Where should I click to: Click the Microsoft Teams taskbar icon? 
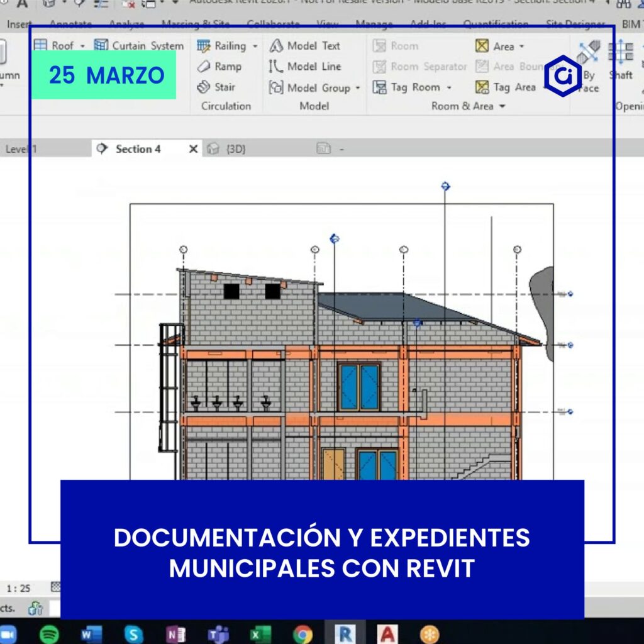[x=218, y=634]
